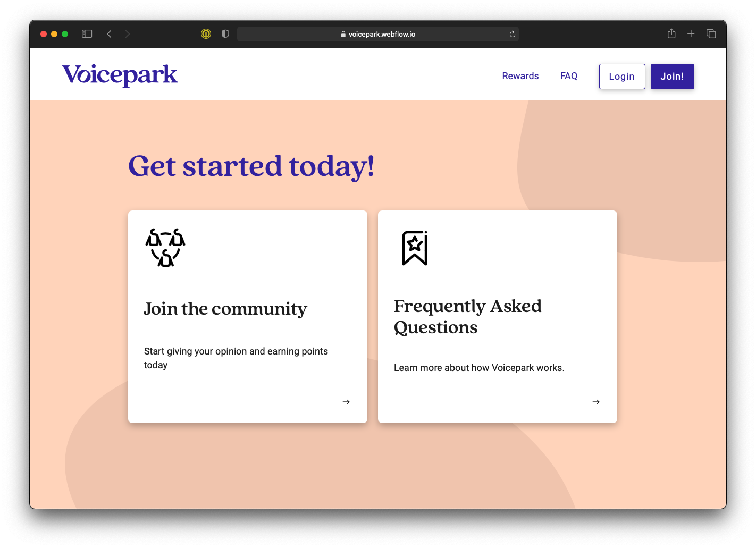The width and height of the screenshot is (756, 548).
Task: Open the FAQ nav link
Action: click(x=569, y=76)
